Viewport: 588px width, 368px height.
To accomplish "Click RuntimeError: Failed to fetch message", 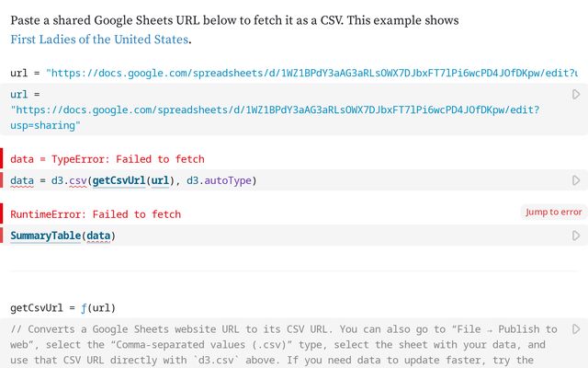I will pyautogui.click(x=96, y=214).
